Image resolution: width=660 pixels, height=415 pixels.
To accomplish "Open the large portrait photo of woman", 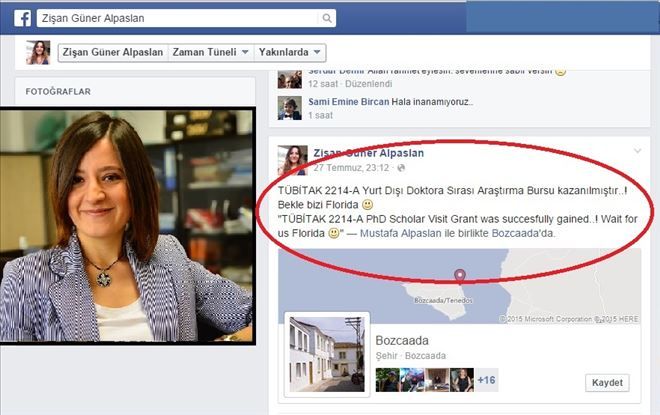I will click(x=127, y=226).
